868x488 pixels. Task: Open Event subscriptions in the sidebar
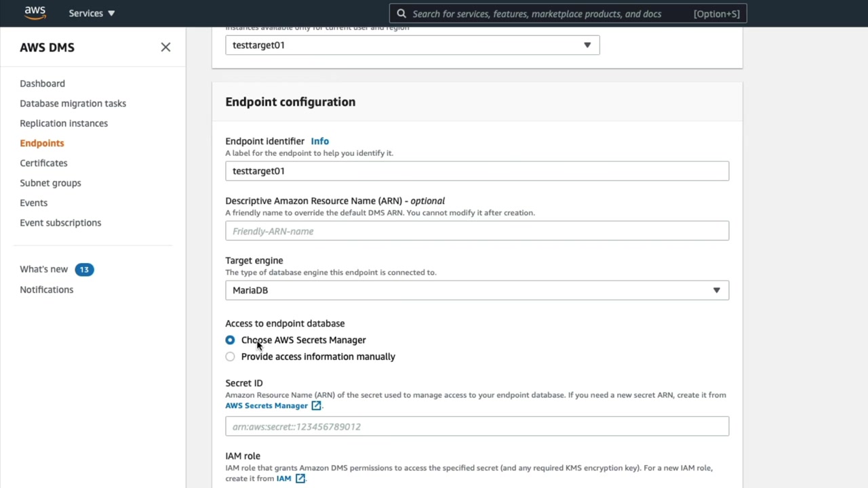(x=60, y=222)
